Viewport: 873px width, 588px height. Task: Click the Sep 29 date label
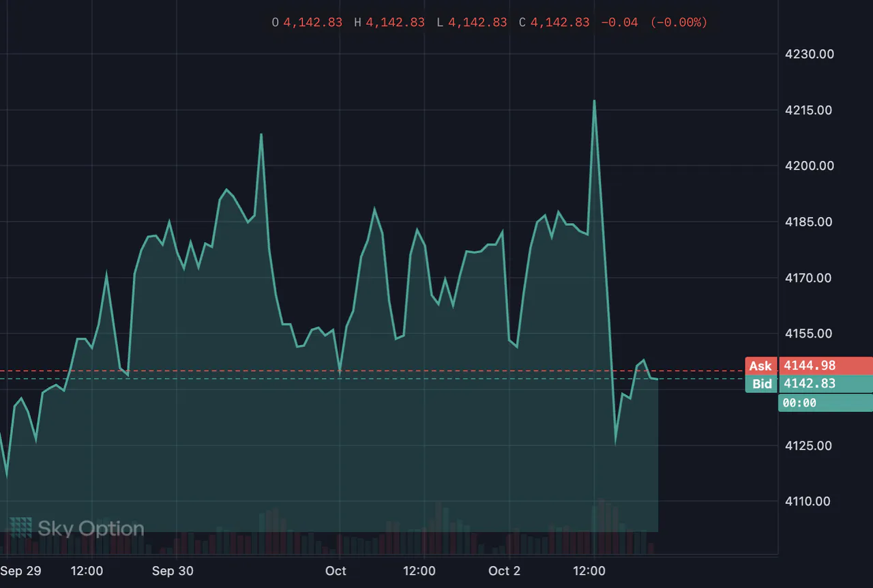(x=20, y=571)
